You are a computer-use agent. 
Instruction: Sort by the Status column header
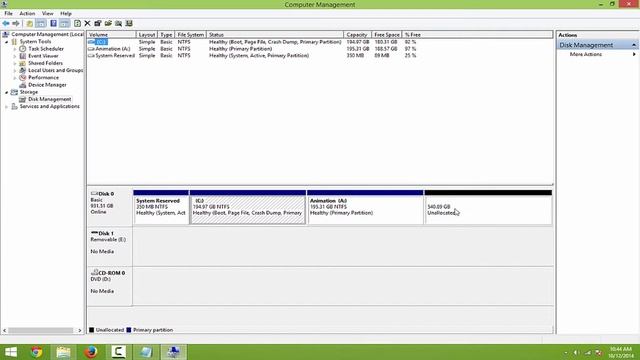pyautogui.click(x=275, y=35)
